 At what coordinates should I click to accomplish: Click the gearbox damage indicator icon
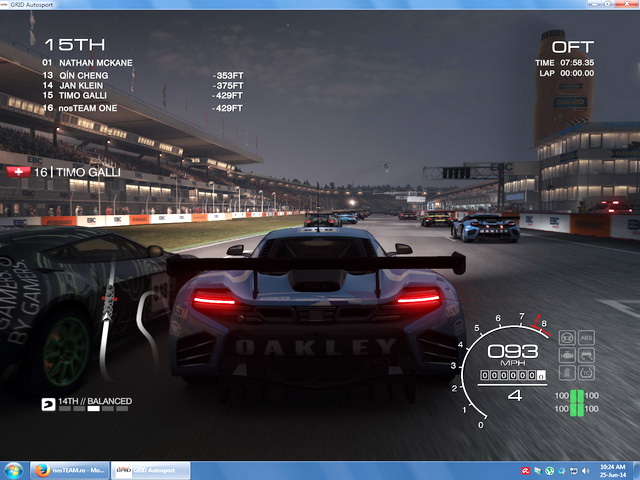click(568, 338)
